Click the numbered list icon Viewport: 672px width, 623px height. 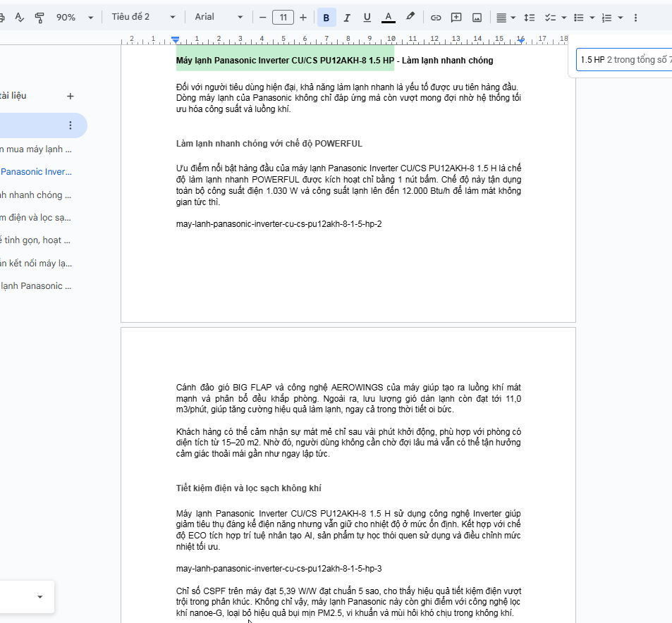(x=607, y=18)
